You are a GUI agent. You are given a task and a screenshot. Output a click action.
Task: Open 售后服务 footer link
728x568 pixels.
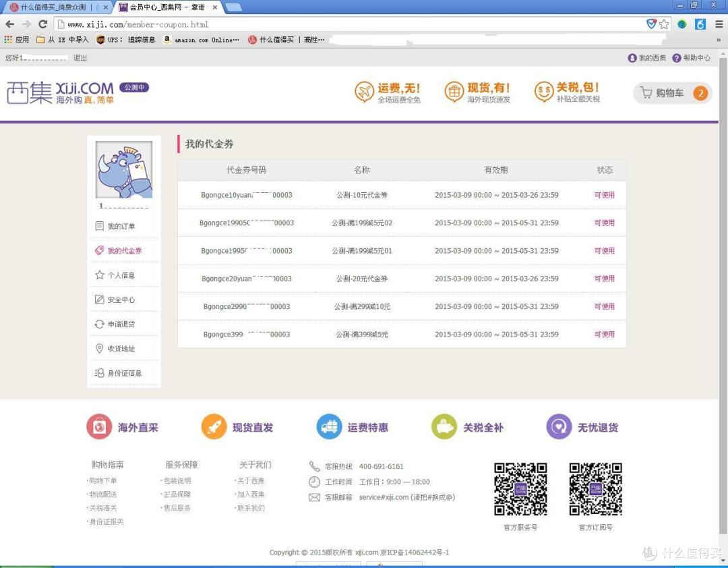coord(177,508)
